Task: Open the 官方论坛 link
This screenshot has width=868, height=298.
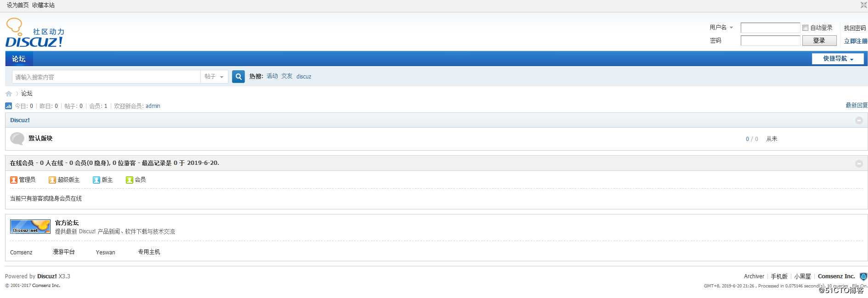Action: coord(67,223)
